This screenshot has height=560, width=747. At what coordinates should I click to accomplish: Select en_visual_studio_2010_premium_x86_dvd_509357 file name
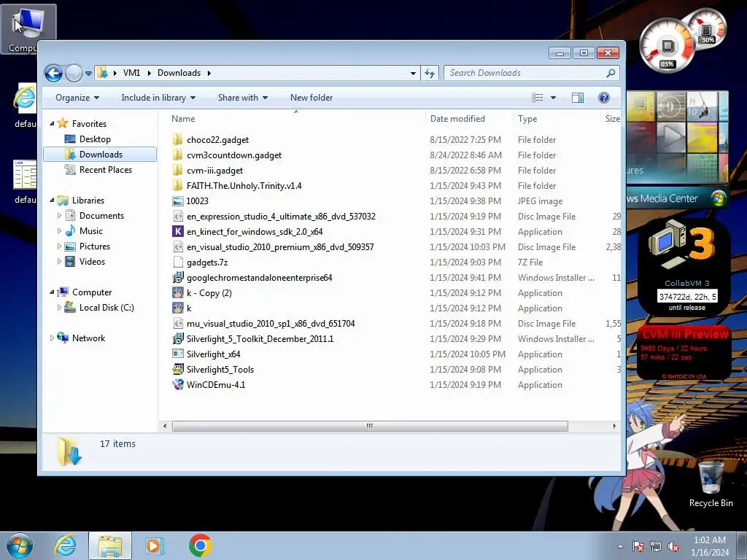pos(280,246)
